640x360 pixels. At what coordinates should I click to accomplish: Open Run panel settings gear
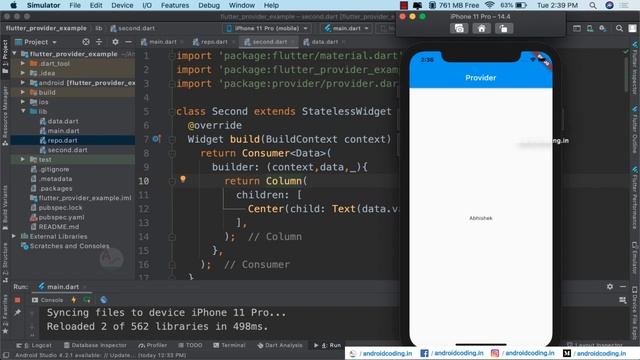click(610, 287)
